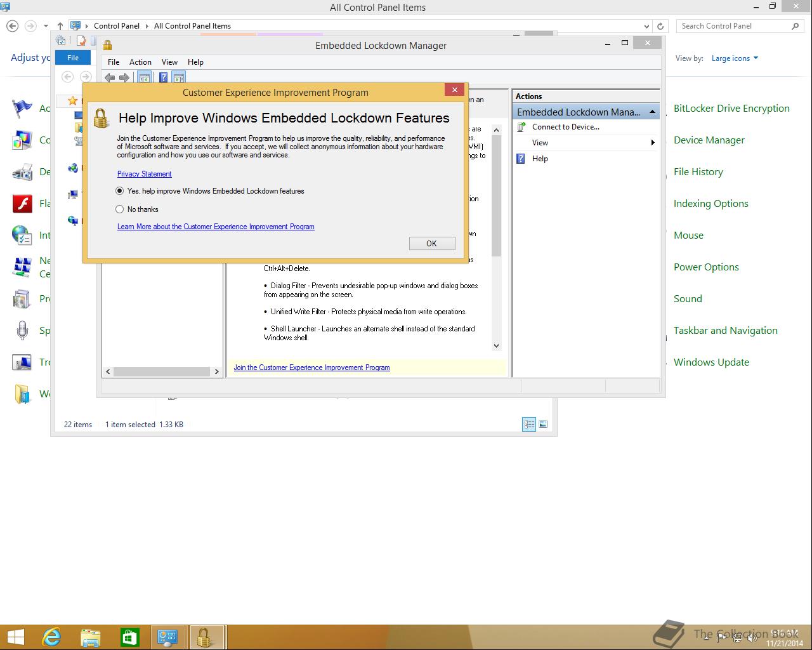Refresh the Control Panel address bar
812x650 pixels.
point(660,26)
